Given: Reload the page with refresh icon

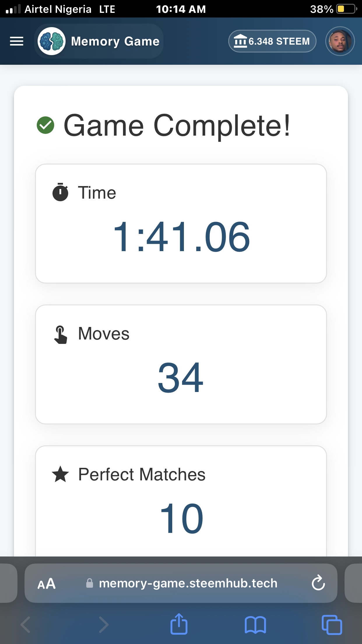Looking at the screenshot, I should [318, 583].
